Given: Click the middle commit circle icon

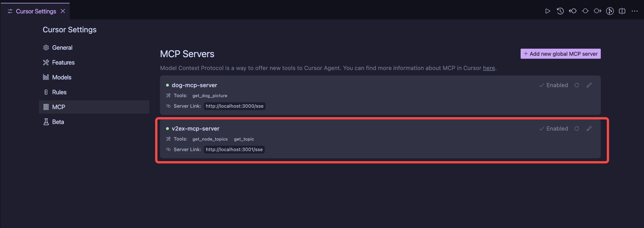Looking at the screenshot, I should click(x=585, y=11).
